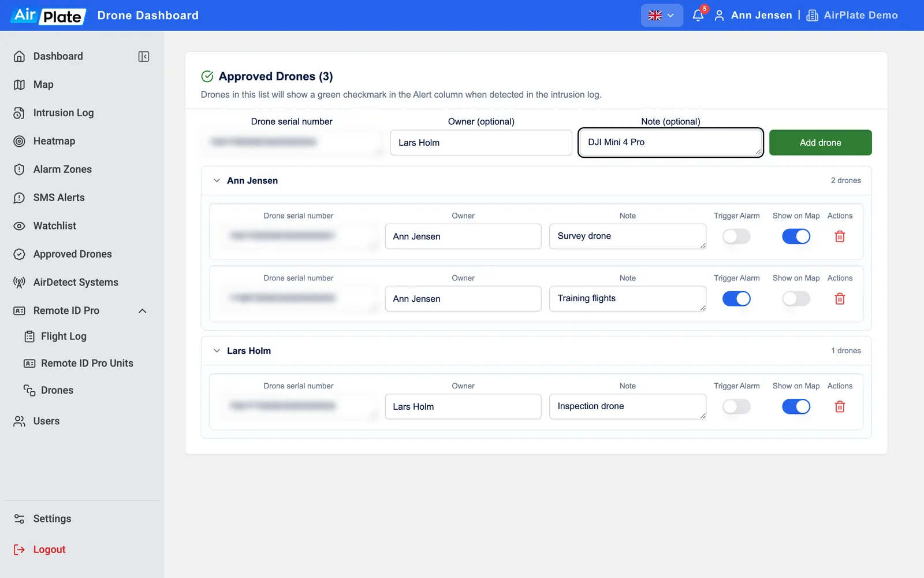
Task: Focus the new drone Owner field
Action: coord(481,143)
